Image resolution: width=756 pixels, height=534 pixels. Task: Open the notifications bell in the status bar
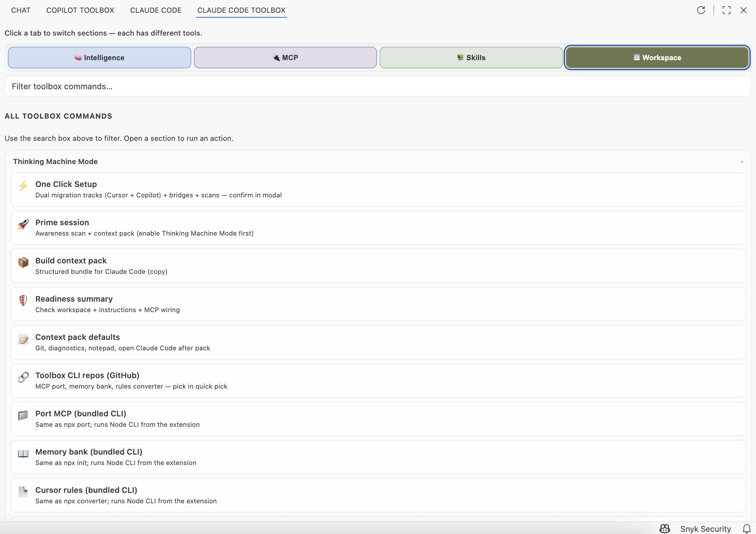pos(747,529)
